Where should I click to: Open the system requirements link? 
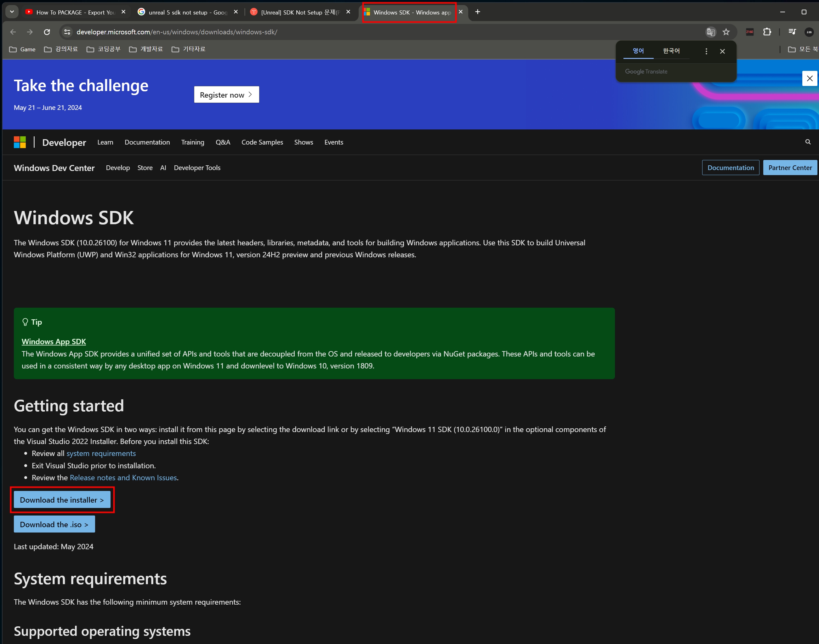pos(101,453)
